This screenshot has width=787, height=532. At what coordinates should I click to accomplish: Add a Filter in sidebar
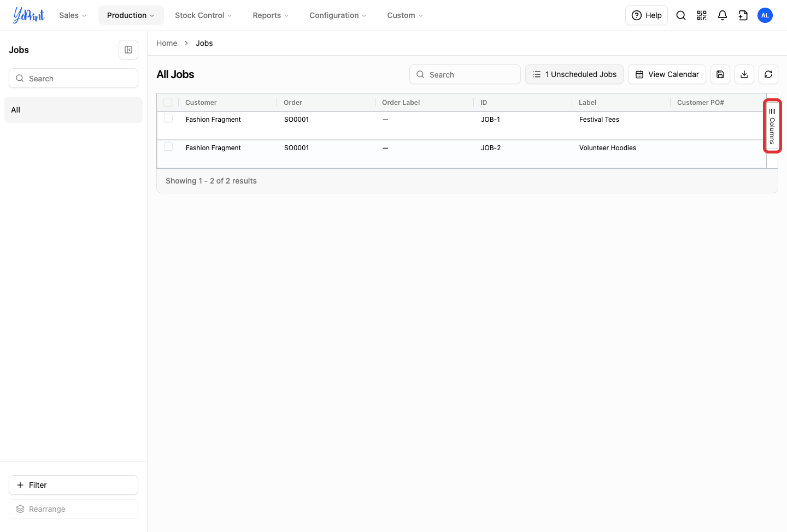[73, 485]
